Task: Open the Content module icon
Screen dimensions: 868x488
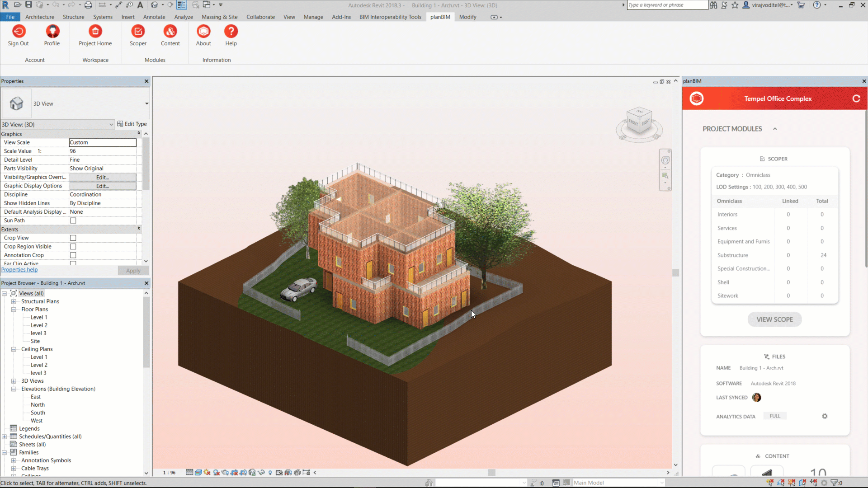Action: (170, 32)
